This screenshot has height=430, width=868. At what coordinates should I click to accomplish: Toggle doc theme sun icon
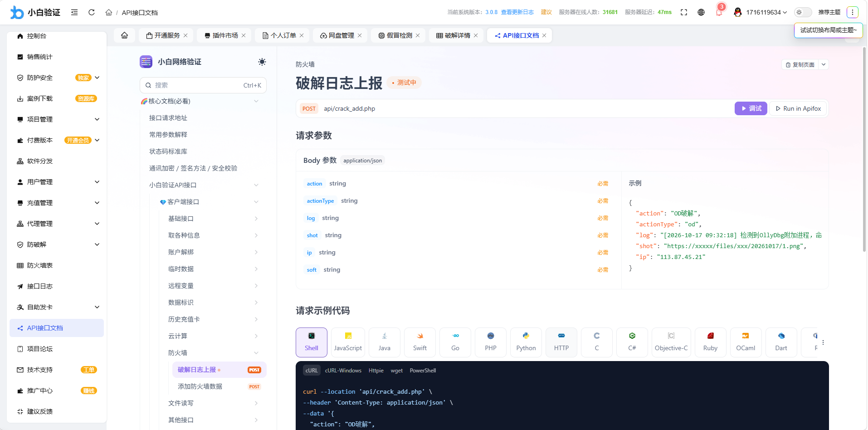[262, 62]
